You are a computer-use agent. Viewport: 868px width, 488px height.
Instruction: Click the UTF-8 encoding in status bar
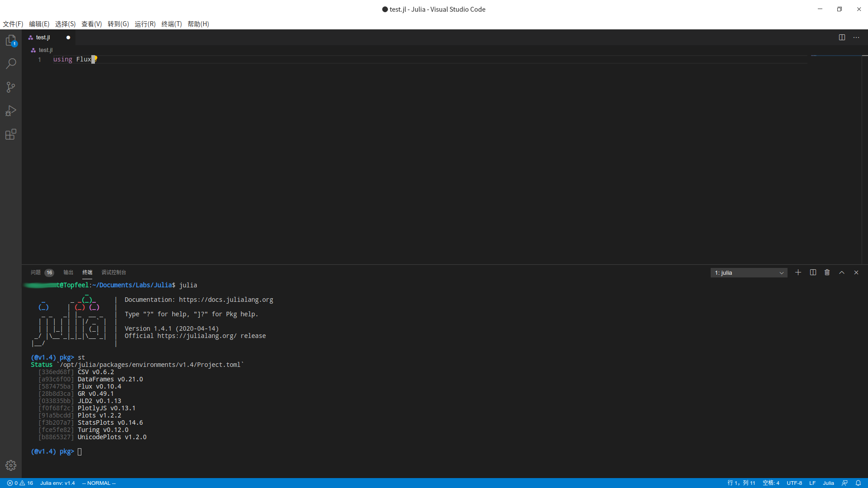pyautogui.click(x=795, y=483)
